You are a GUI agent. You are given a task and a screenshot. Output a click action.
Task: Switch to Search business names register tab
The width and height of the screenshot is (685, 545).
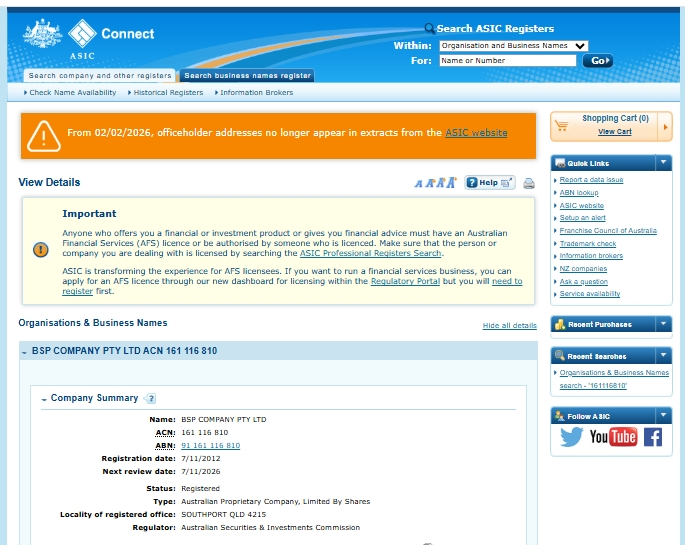(x=247, y=76)
